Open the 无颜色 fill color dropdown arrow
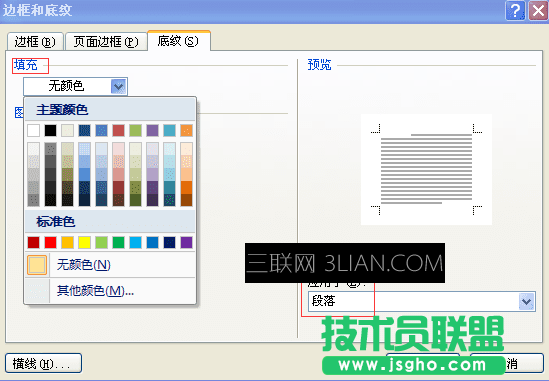This screenshot has height=381, width=549. 118,86
